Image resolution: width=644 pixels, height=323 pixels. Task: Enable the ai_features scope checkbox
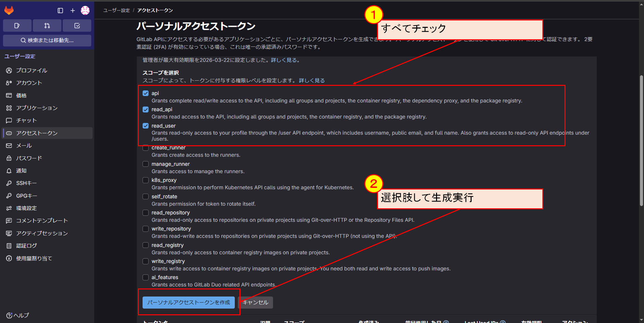146,277
